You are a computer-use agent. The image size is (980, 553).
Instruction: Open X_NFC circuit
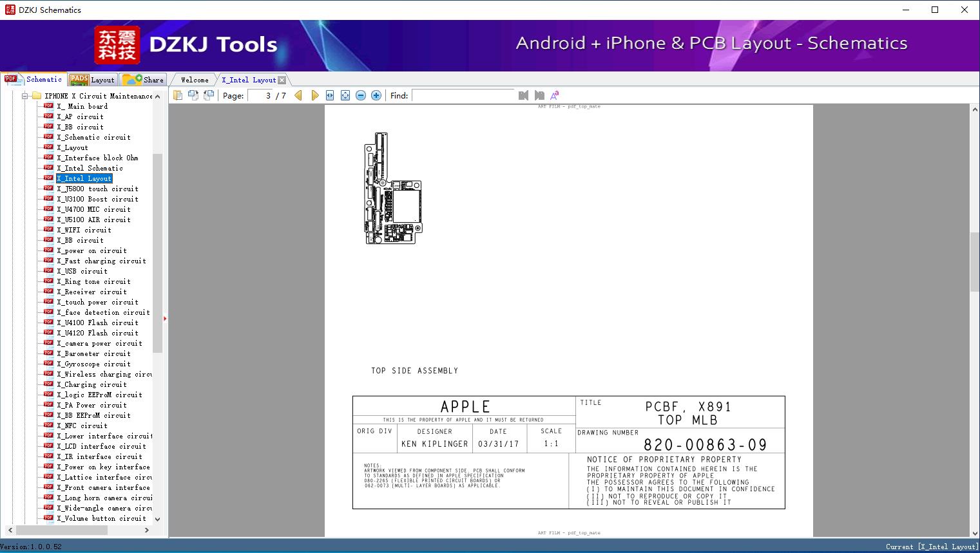point(82,426)
